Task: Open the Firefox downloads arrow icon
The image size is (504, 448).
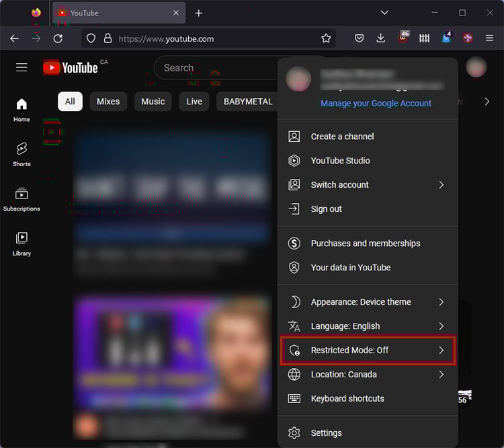Action: click(x=380, y=38)
